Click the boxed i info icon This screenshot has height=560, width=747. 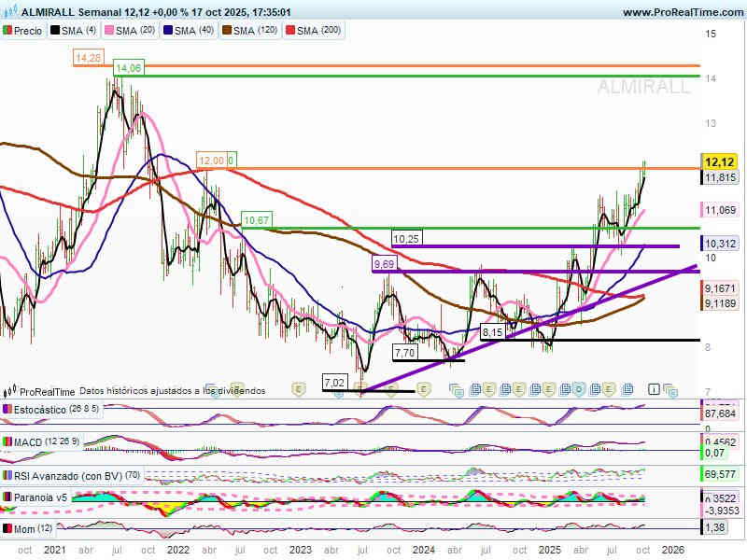[655, 388]
